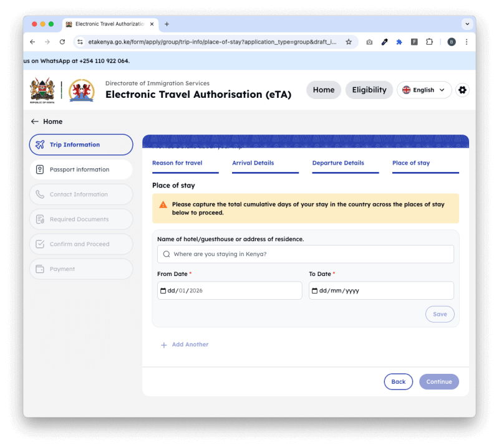Open the blue puzzle extension icon
Viewport: 499px width, 448px height.
point(399,42)
